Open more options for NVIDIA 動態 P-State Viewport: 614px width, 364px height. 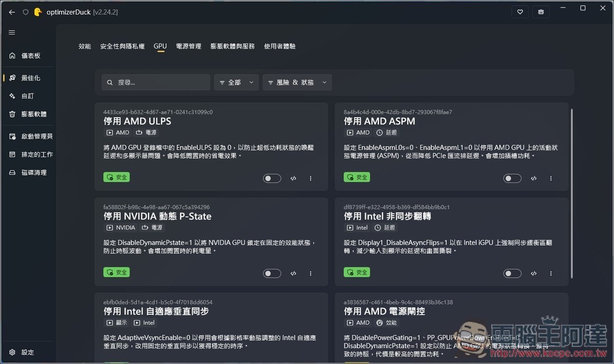click(x=311, y=274)
